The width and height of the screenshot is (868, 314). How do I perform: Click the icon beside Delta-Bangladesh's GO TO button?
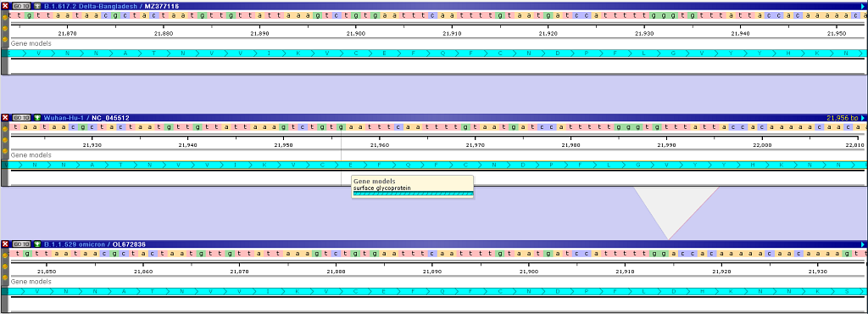coord(37,6)
